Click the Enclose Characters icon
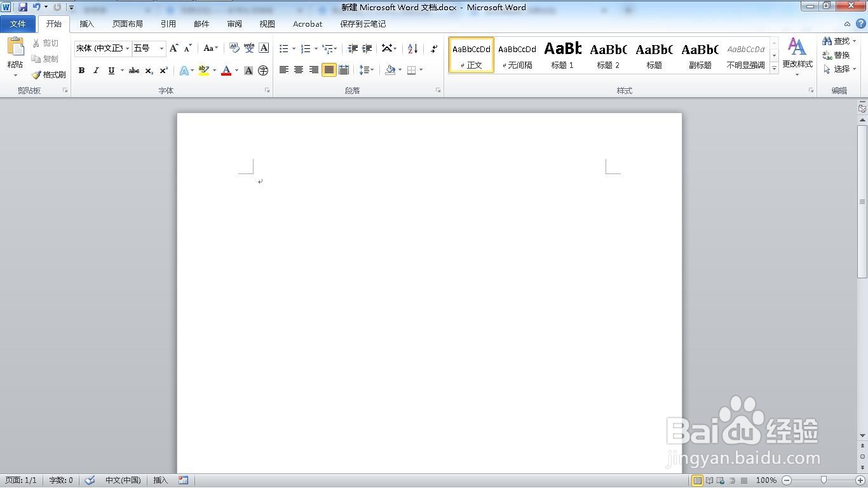The height and width of the screenshot is (488, 868). click(263, 71)
